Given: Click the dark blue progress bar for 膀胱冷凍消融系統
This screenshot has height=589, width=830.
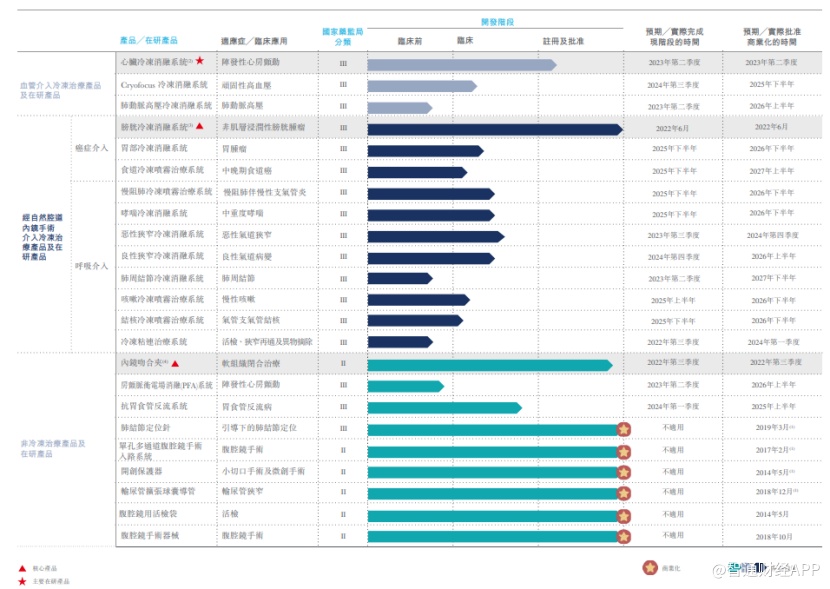Looking at the screenshot, I should point(494,129).
